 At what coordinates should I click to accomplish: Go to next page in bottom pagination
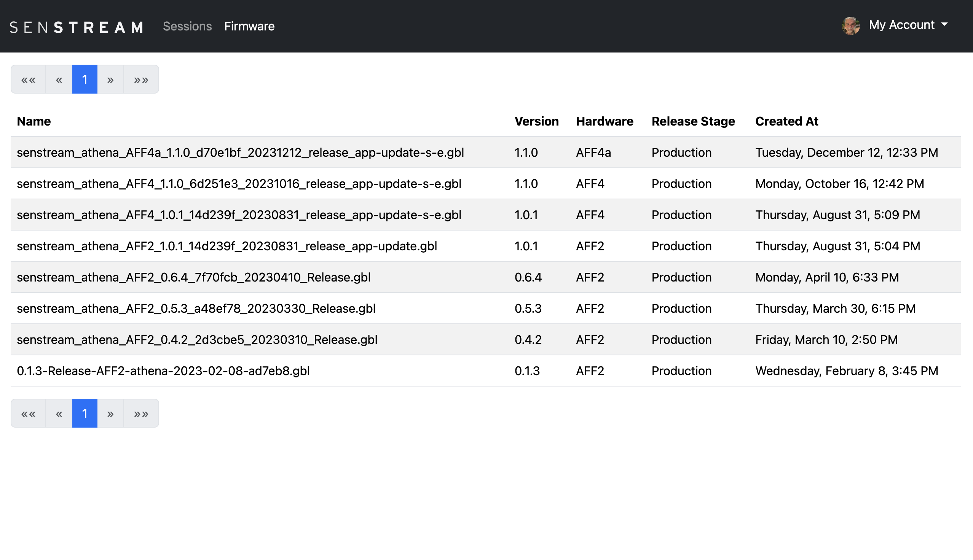point(110,414)
